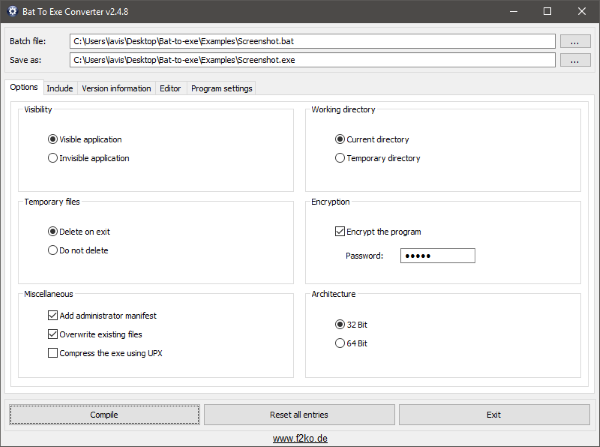Toggle the Overwrite existing files checkbox
The image size is (600, 447).
click(x=95, y=334)
